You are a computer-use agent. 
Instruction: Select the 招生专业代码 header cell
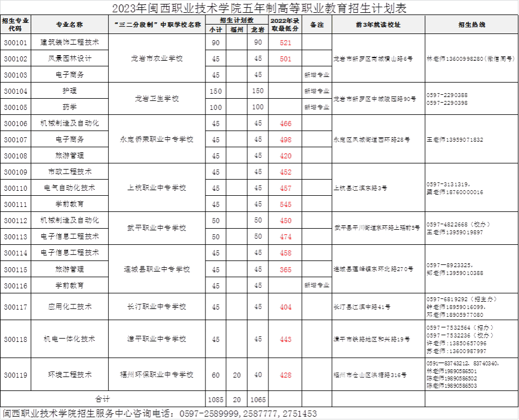click(x=16, y=25)
